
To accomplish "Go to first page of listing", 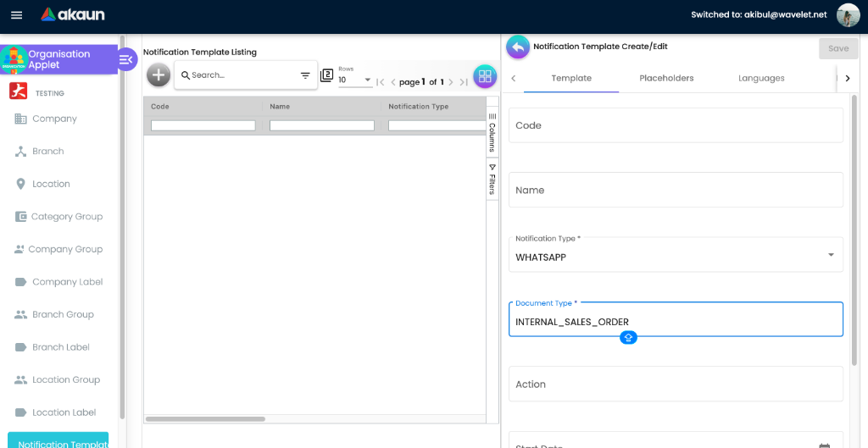I will click(x=381, y=82).
